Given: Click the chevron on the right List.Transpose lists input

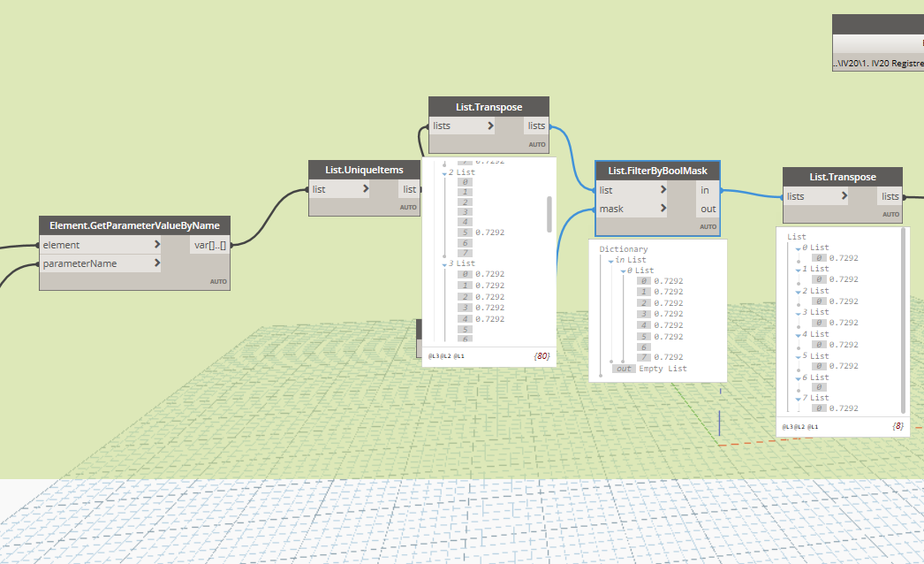Looking at the screenshot, I should point(844,196).
